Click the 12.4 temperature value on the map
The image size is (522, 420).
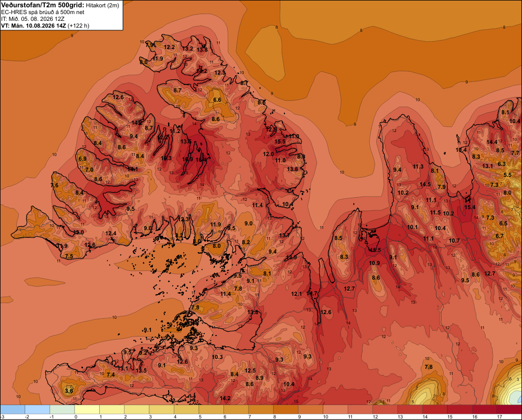pyautogui.click(x=111, y=233)
